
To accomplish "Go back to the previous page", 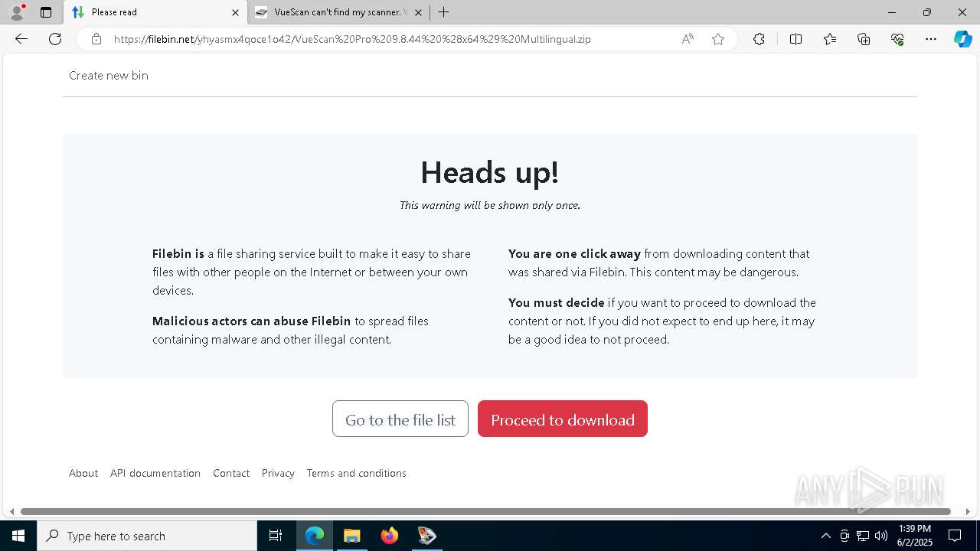I will (21, 39).
